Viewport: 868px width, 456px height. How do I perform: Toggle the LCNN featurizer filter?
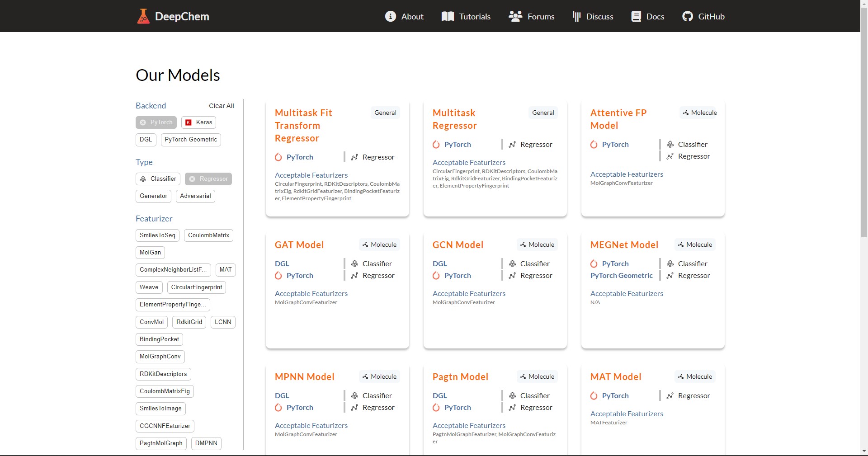coord(223,322)
